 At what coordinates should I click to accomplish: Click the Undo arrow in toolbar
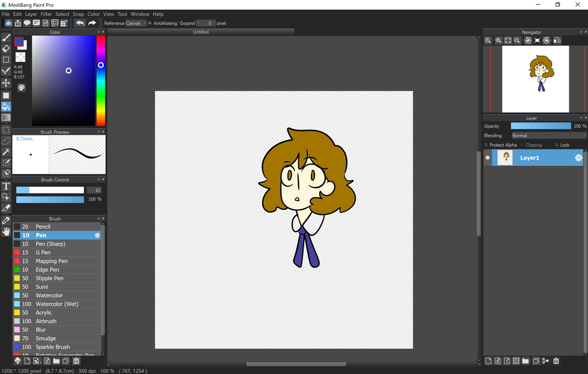point(80,23)
